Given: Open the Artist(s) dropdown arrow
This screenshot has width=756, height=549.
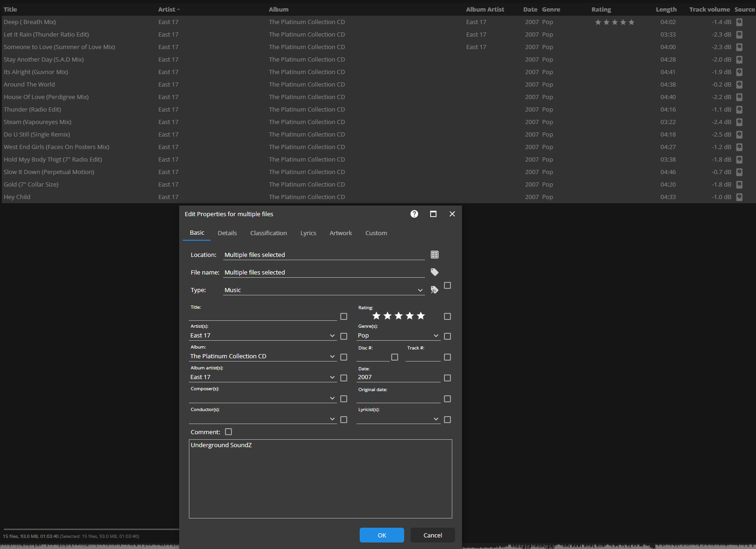Looking at the screenshot, I should coord(332,336).
